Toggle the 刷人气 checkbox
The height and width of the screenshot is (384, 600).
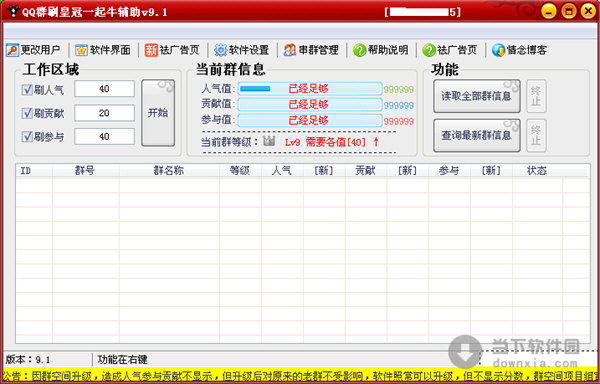coord(27,89)
